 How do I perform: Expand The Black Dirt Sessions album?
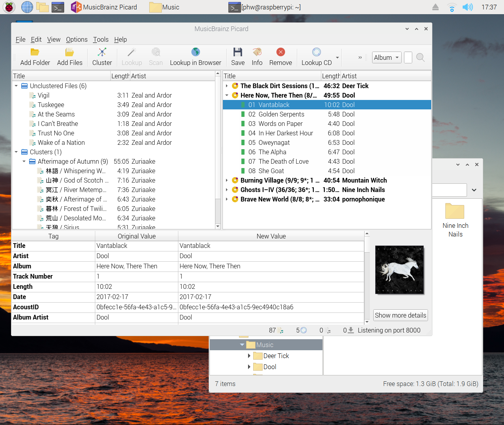227,86
